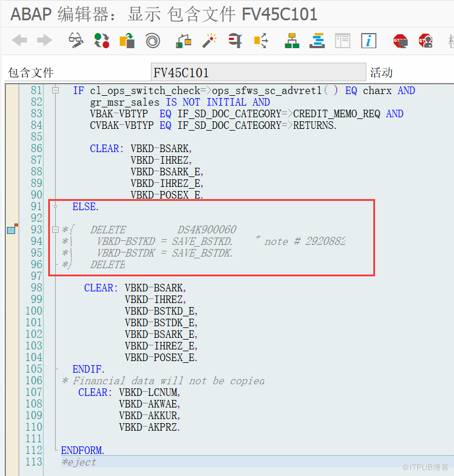
Task: Open Other Object icon in toolbar
Action: [x=127, y=41]
